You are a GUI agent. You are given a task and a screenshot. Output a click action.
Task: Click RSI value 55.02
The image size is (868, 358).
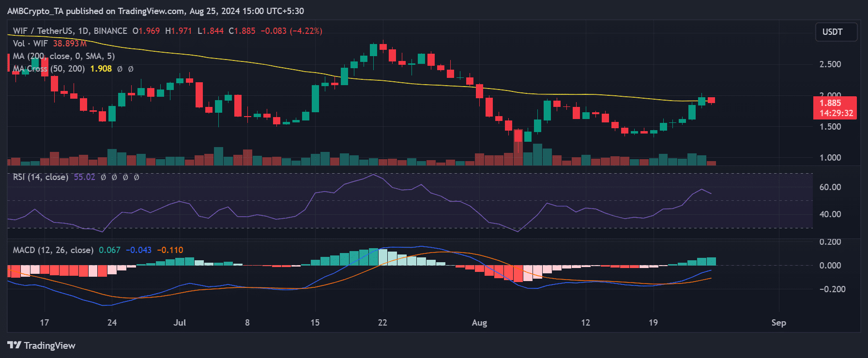pyautogui.click(x=84, y=177)
